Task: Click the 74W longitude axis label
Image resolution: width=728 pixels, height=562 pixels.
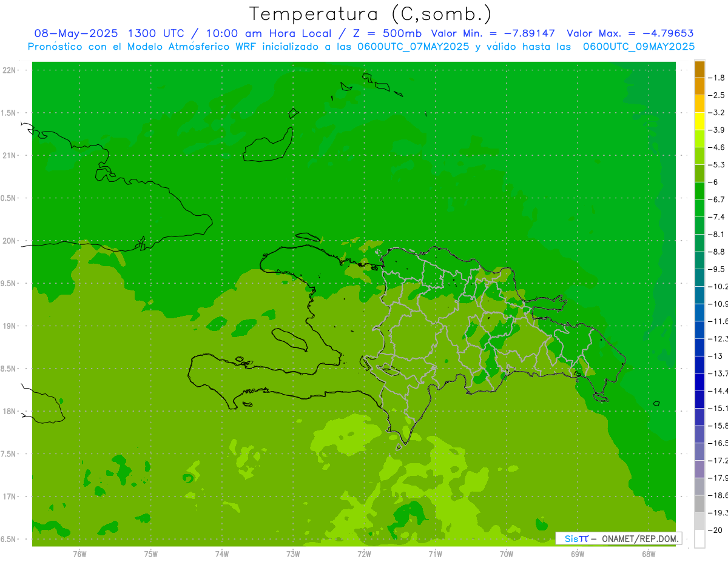Action: click(221, 554)
